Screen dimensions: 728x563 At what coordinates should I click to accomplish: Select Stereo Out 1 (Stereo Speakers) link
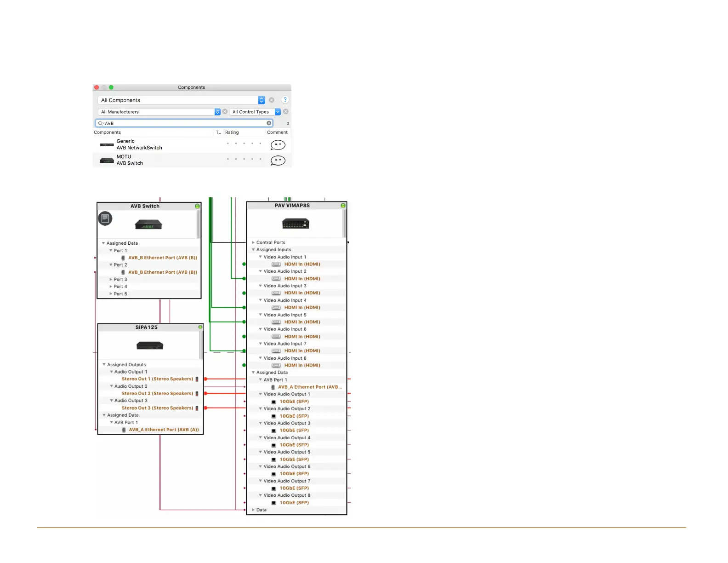tap(157, 379)
